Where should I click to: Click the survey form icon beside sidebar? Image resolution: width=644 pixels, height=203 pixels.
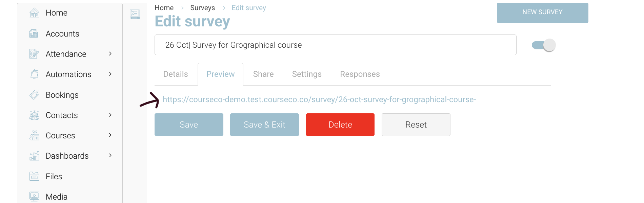135,14
